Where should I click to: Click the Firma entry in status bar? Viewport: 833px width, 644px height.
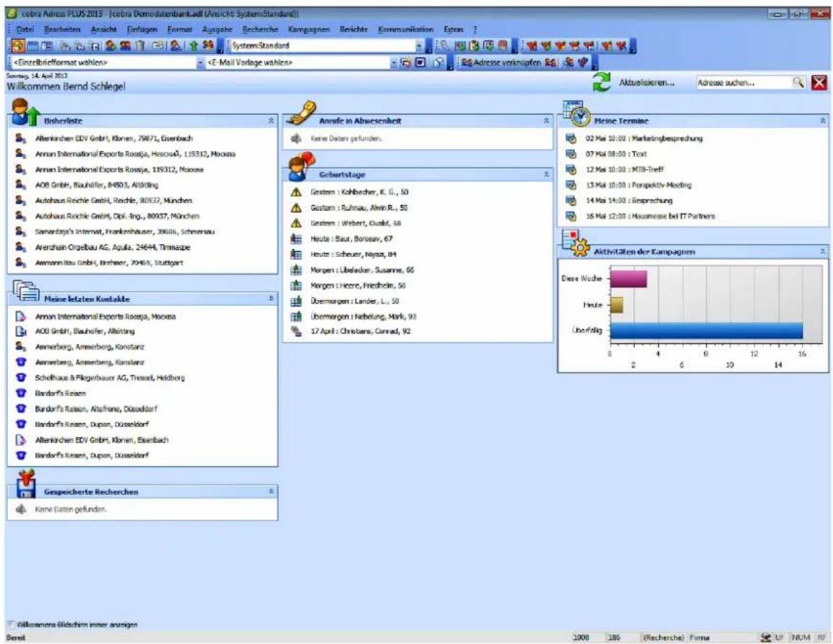coord(699,638)
